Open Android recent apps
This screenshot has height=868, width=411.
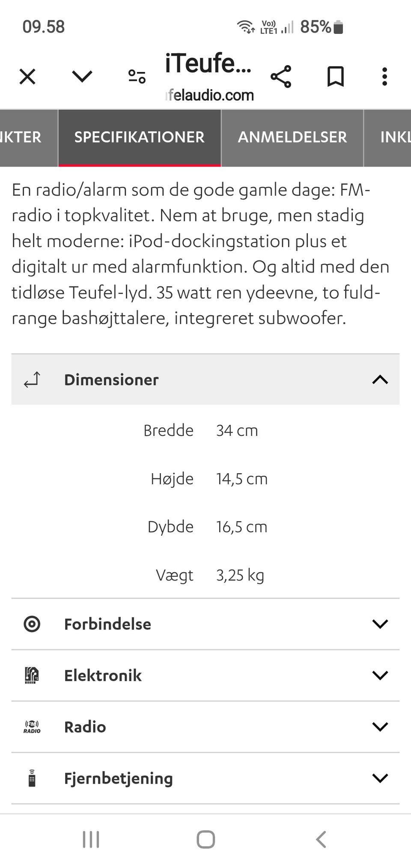click(x=91, y=839)
